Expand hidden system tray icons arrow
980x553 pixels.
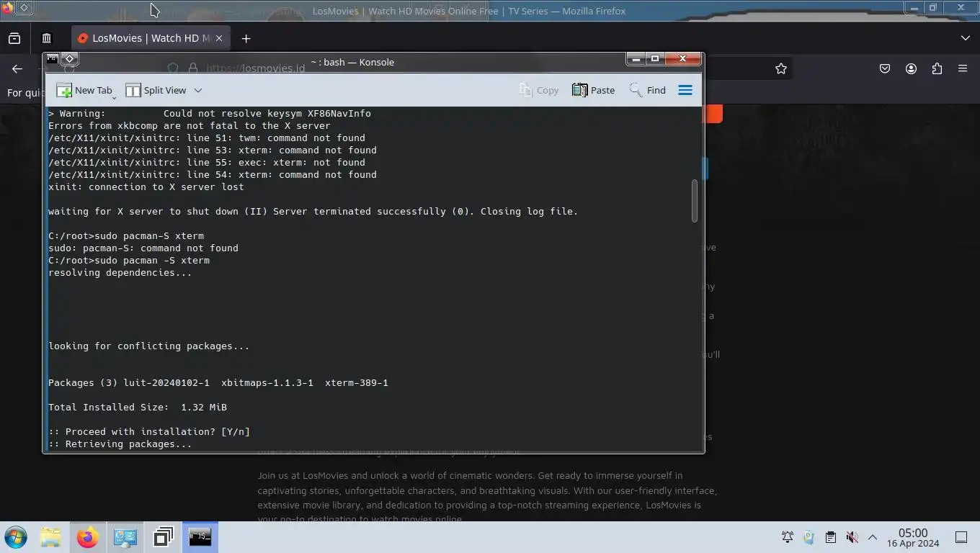(873, 537)
